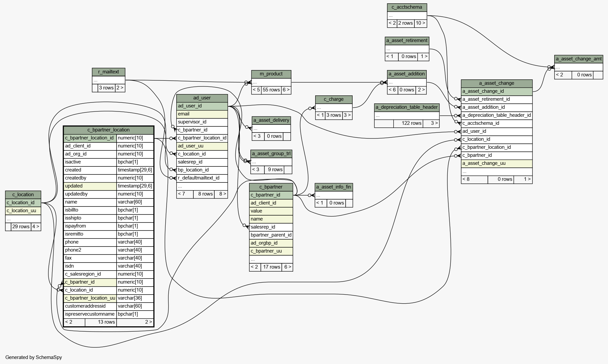Open the r_mailtext table header
The image size is (608, 364).
click(x=109, y=72)
